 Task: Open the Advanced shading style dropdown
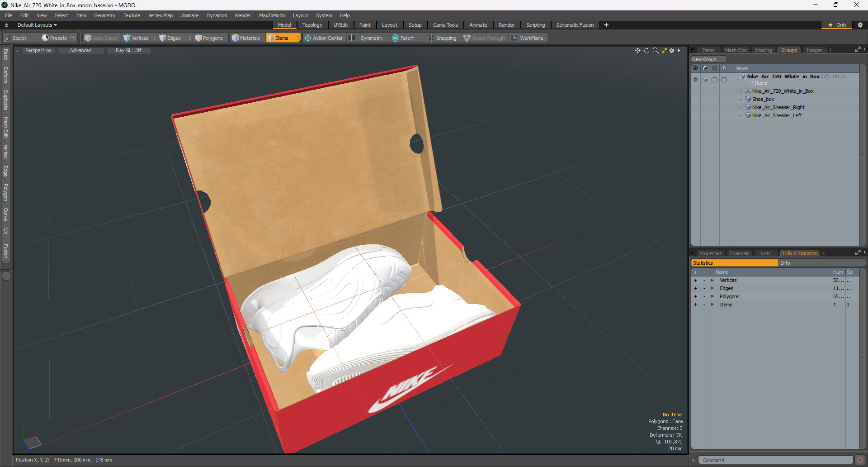(80, 50)
